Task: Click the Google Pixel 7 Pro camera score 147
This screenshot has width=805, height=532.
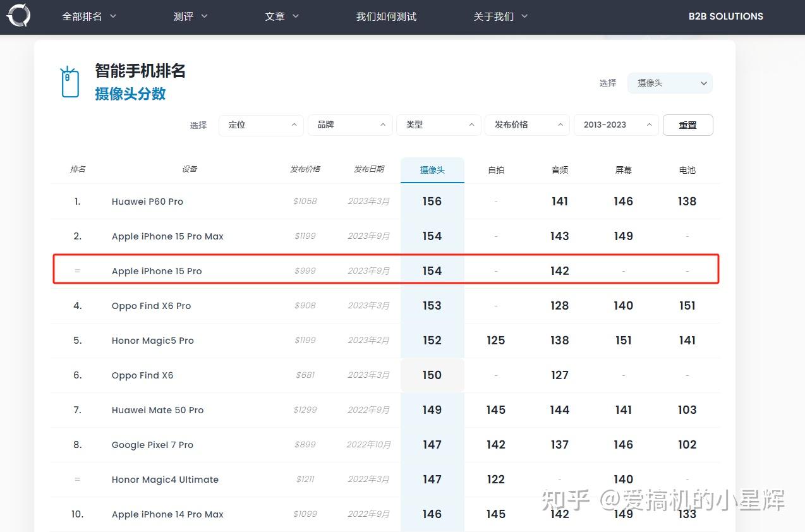Action: pyautogui.click(x=432, y=444)
